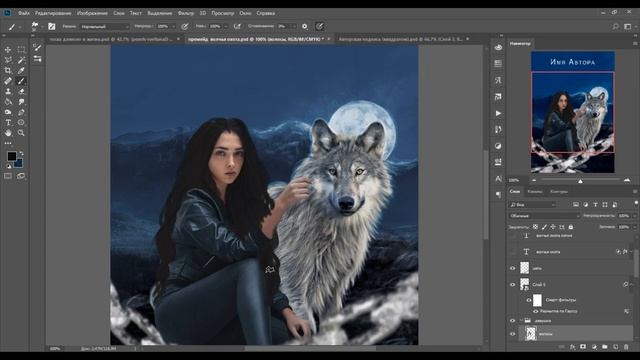Viewport: 640px width, 360px height.
Task: Create a new layer icon
Action: pyautogui.click(x=616, y=347)
